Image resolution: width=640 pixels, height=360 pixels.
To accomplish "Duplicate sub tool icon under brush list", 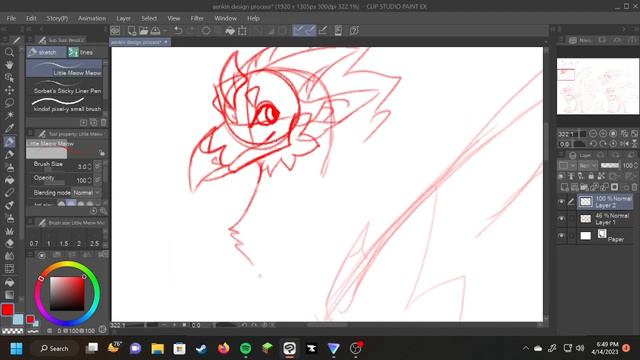I will point(93,122).
